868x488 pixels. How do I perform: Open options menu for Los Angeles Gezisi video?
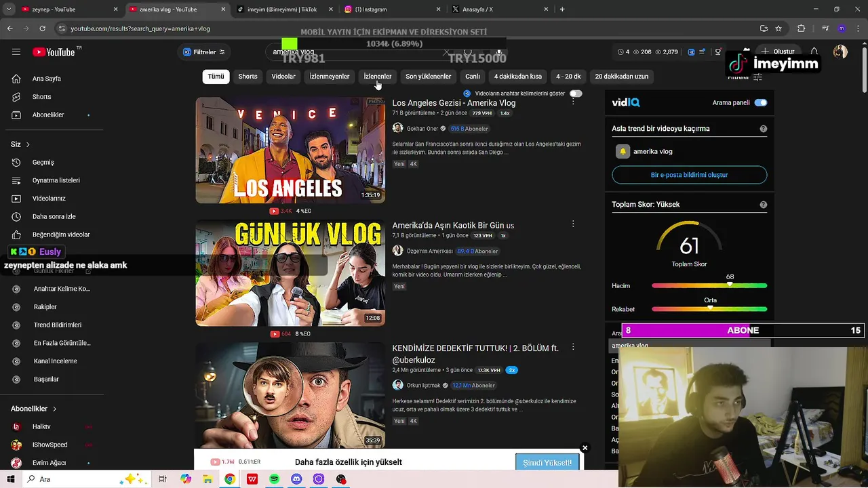(573, 101)
